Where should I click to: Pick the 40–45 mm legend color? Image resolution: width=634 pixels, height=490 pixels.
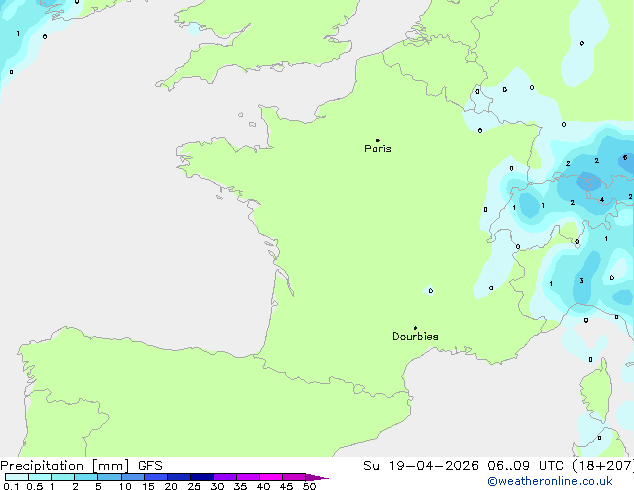(x=271, y=477)
